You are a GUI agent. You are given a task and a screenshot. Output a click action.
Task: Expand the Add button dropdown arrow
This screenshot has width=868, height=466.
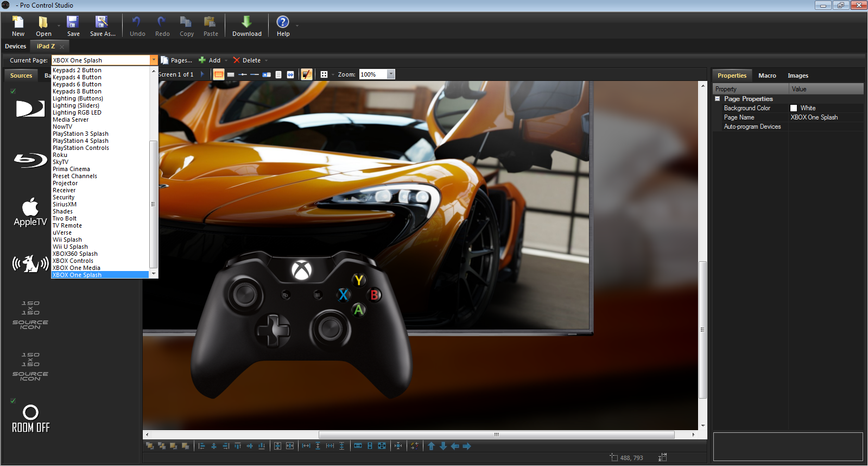click(x=226, y=60)
